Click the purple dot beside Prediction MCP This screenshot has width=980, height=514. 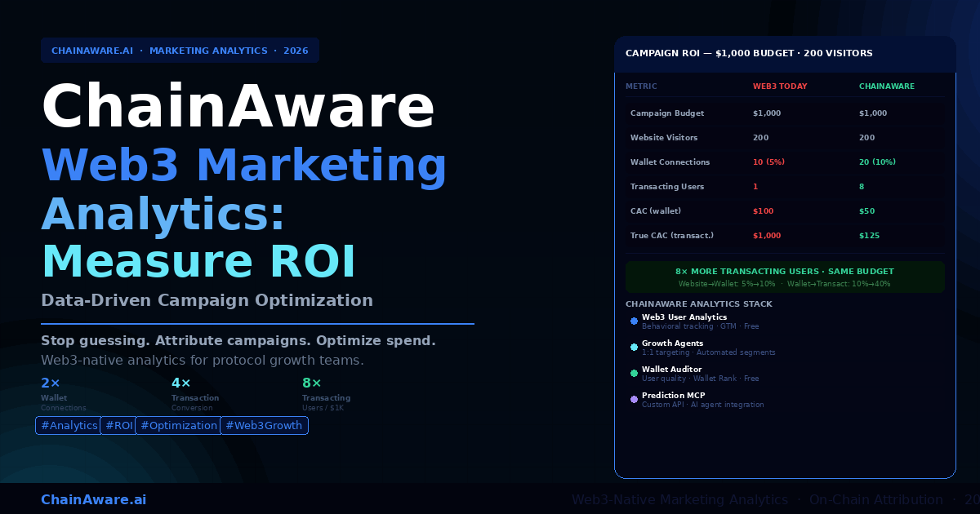pyautogui.click(x=634, y=399)
